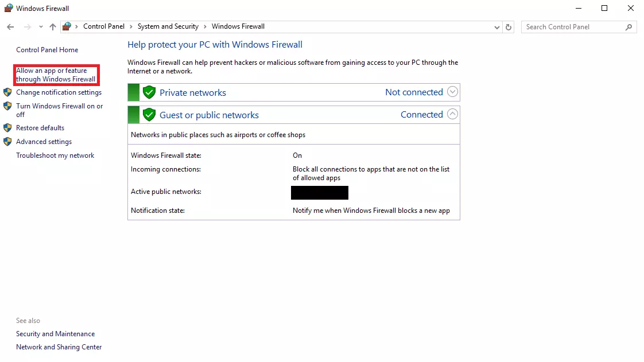Click the Back navigation arrow
The image size is (644, 362).
[x=10, y=27]
